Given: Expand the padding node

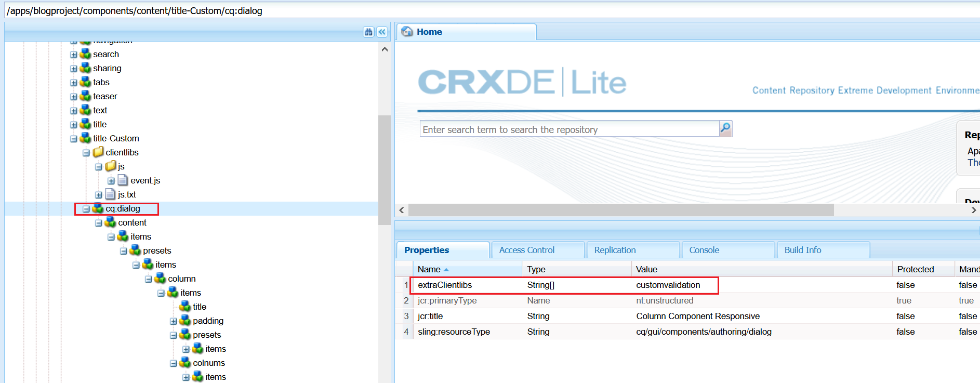Looking at the screenshot, I should click(x=174, y=321).
